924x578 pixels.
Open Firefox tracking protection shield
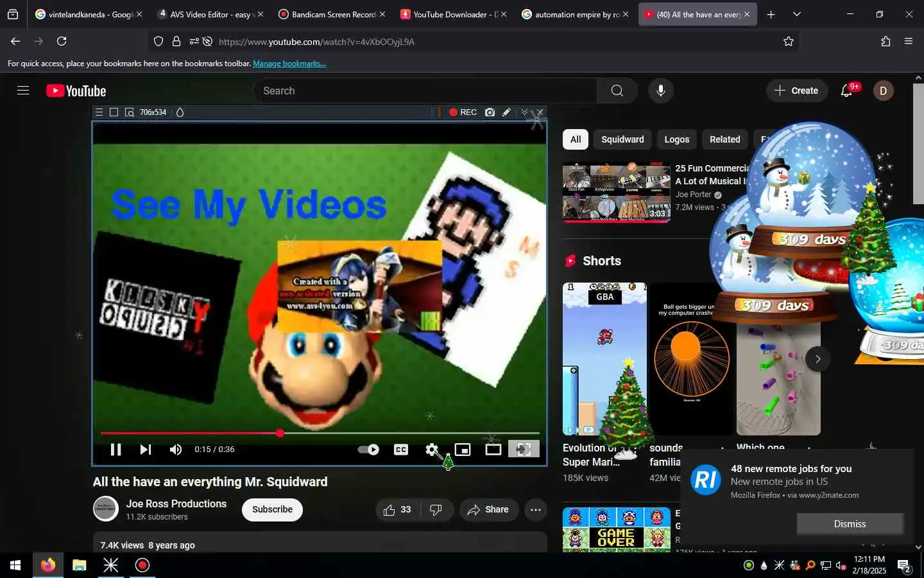coord(158,41)
